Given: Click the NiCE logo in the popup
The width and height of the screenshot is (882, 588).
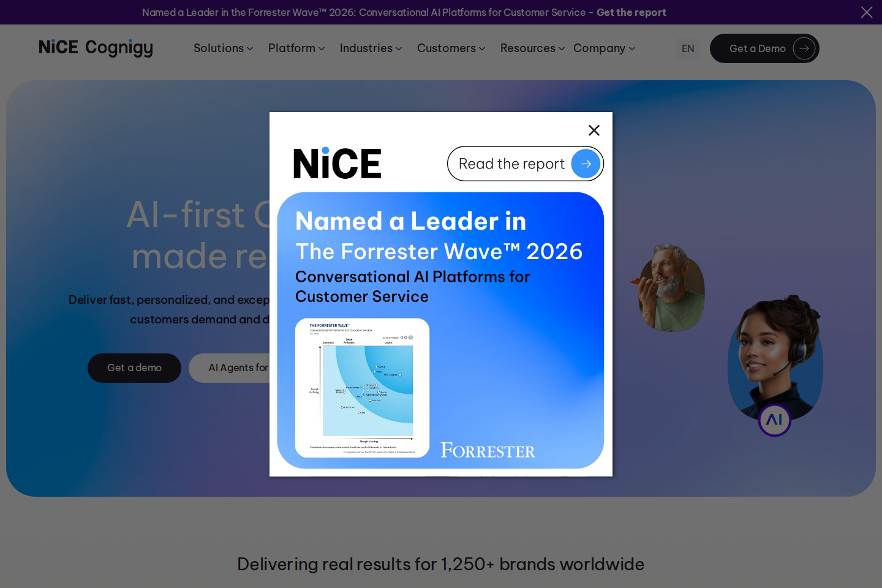Looking at the screenshot, I should point(337,163).
